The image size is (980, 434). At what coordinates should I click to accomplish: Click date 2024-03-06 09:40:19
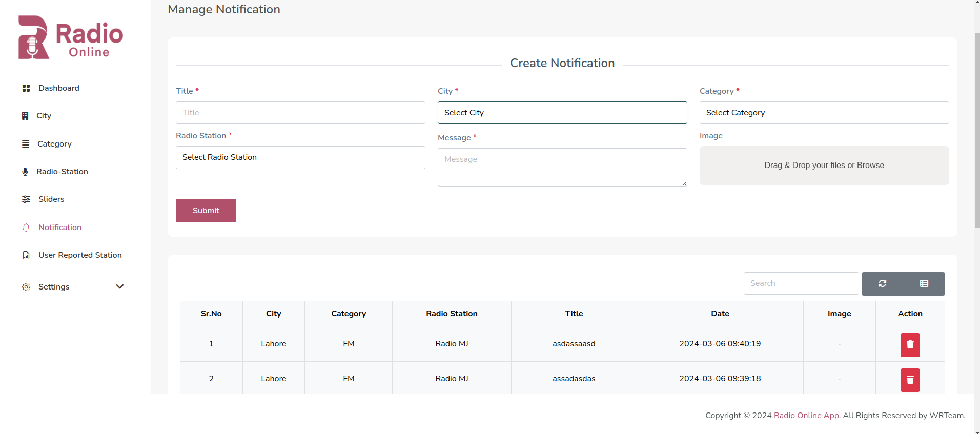pyautogui.click(x=720, y=344)
